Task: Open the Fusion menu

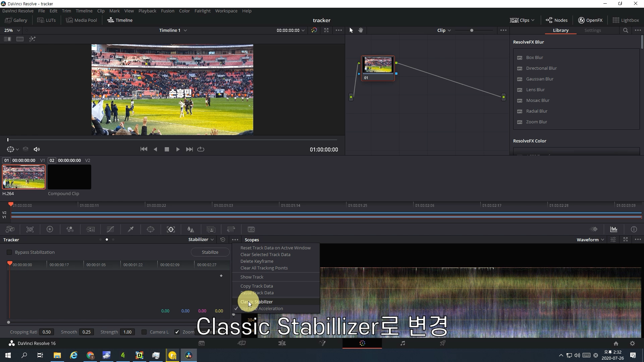Action: pyautogui.click(x=167, y=11)
